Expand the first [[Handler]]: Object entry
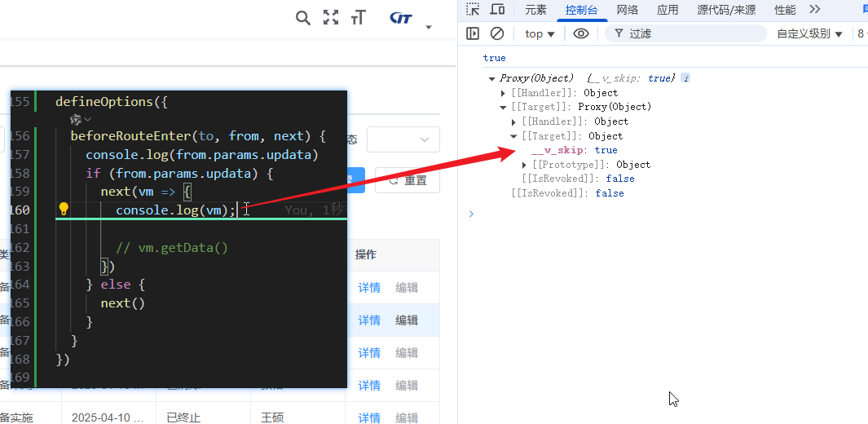Viewport: 868px width, 424px height. [x=503, y=93]
